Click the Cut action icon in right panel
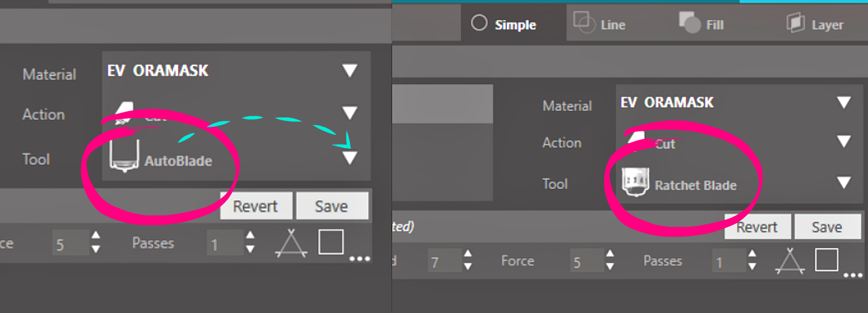This screenshot has width=868, height=313. click(635, 141)
